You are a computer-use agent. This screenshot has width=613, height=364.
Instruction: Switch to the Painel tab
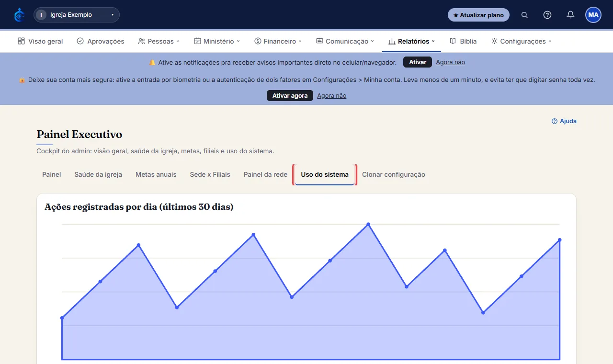click(52, 174)
